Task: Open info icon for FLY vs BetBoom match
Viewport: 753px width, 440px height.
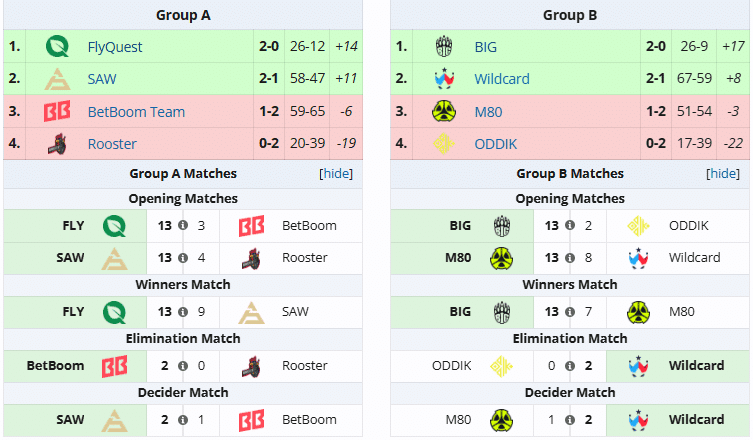Action: point(183,226)
